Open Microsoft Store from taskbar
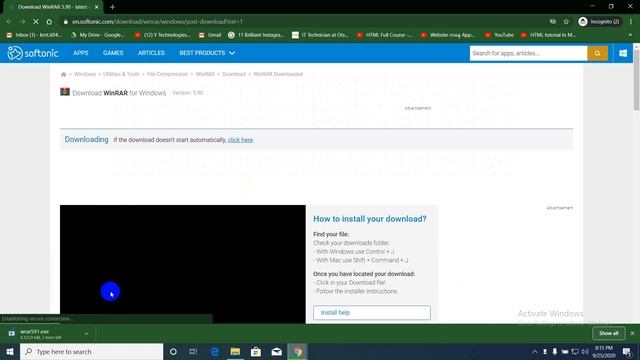 point(256,351)
